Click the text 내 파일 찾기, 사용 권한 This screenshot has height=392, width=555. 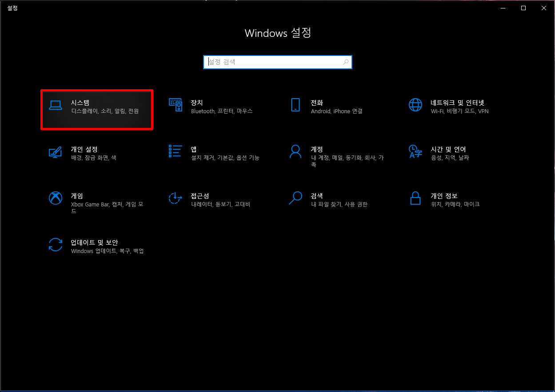(x=339, y=205)
